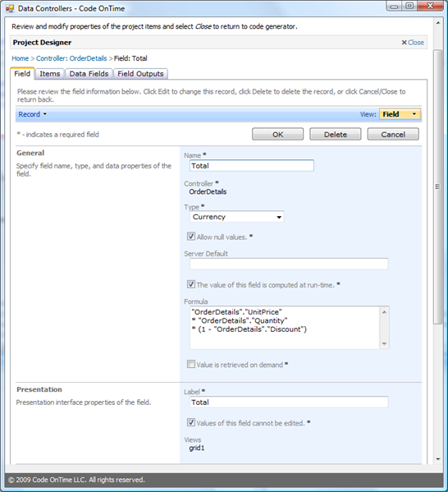Click the Server Default input field
The height and width of the screenshot is (492, 448).
289,264
